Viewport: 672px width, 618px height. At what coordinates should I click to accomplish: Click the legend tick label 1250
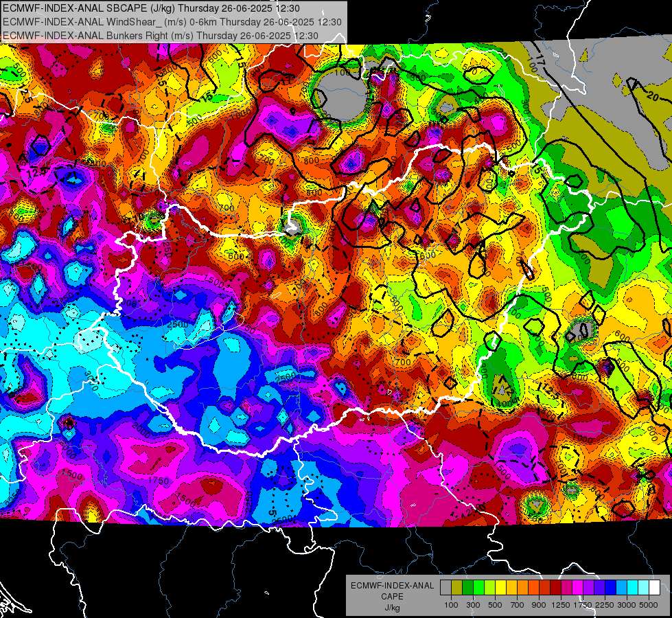click(561, 605)
